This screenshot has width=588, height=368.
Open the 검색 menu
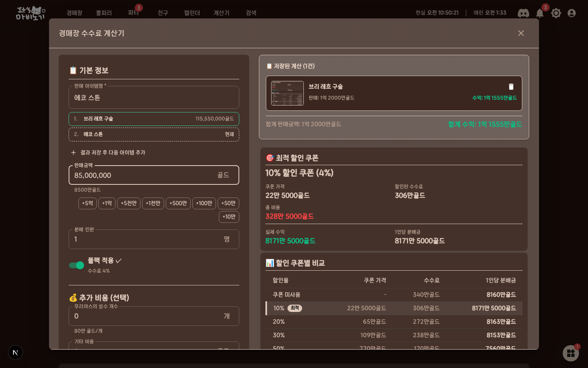251,13
